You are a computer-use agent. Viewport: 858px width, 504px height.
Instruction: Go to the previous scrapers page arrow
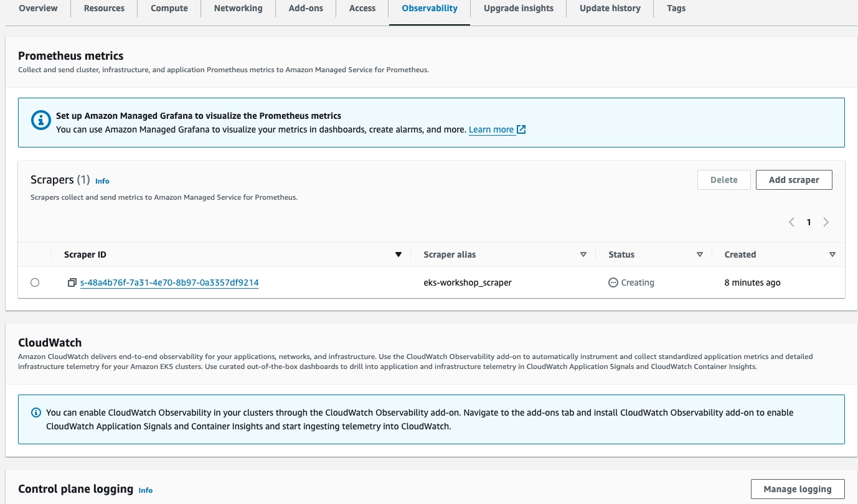(x=791, y=222)
